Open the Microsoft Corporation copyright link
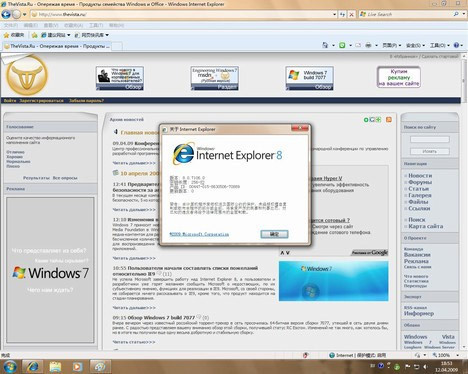This screenshot has width=468, height=374. pos(199,234)
